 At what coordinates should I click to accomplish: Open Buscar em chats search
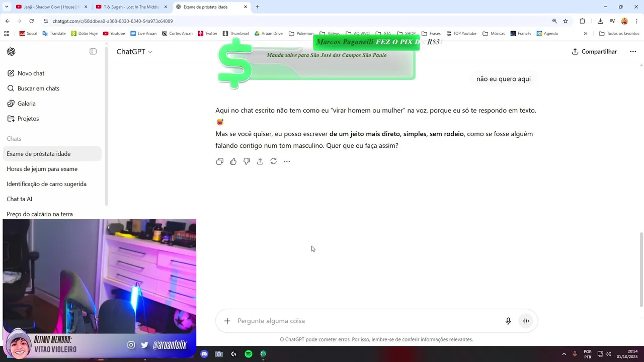tap(52, 88)
